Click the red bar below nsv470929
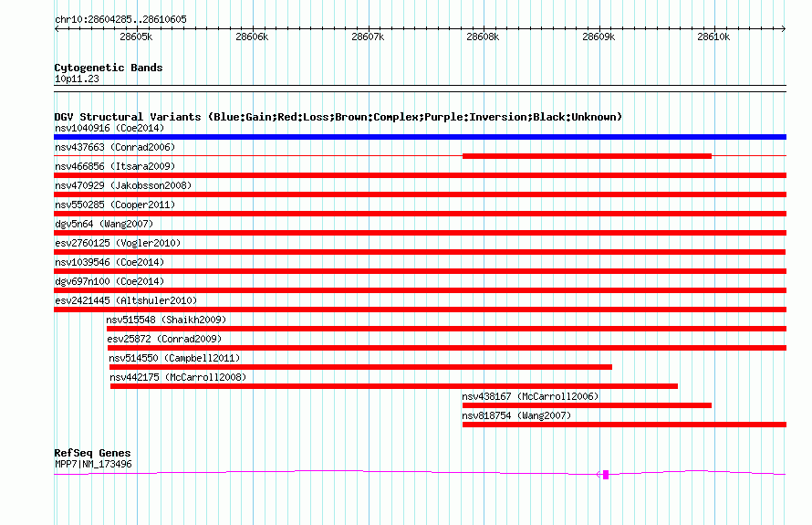The height and width of the screenshot is (525, 812). click(420, 194)
